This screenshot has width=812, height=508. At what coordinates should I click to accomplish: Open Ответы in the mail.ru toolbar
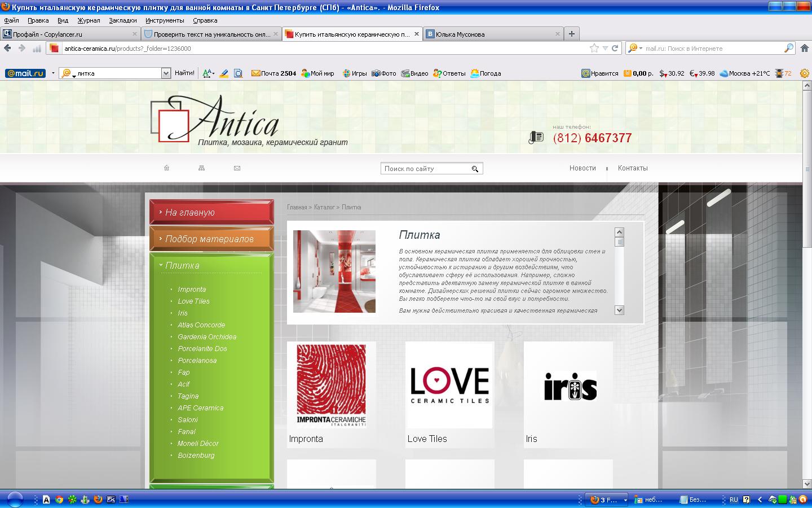(x=449, y=73)
